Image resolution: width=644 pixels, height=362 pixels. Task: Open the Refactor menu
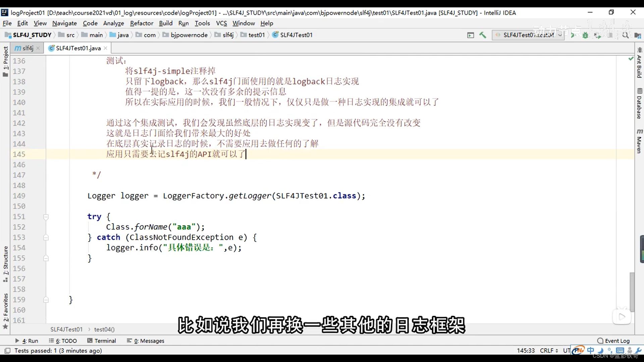point(142,23)
